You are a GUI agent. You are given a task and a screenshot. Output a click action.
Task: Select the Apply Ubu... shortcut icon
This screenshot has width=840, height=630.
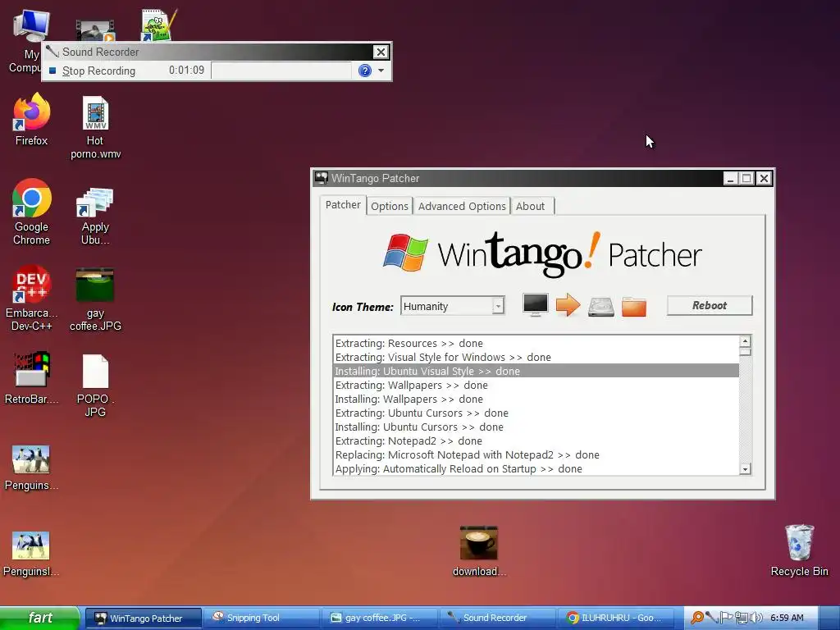tap(95, 202)
